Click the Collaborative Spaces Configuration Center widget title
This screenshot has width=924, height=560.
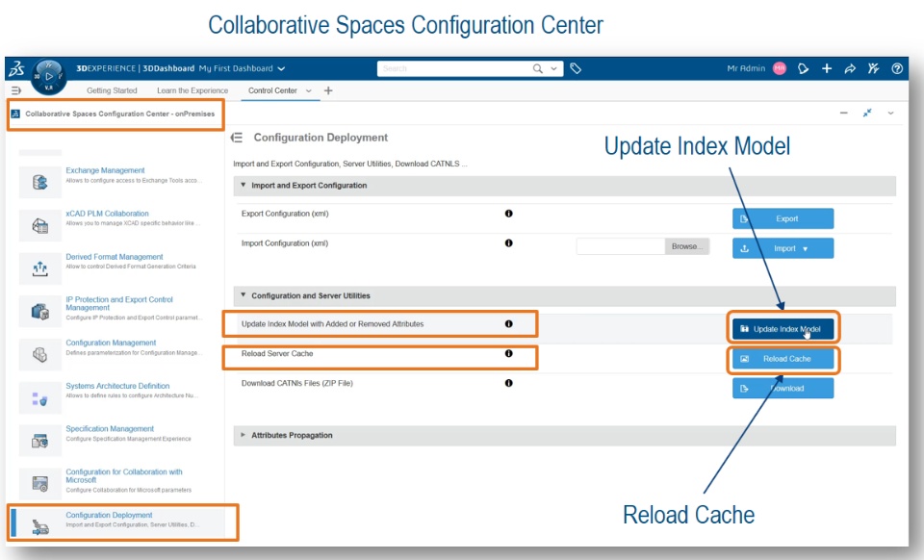click(119, 114)
